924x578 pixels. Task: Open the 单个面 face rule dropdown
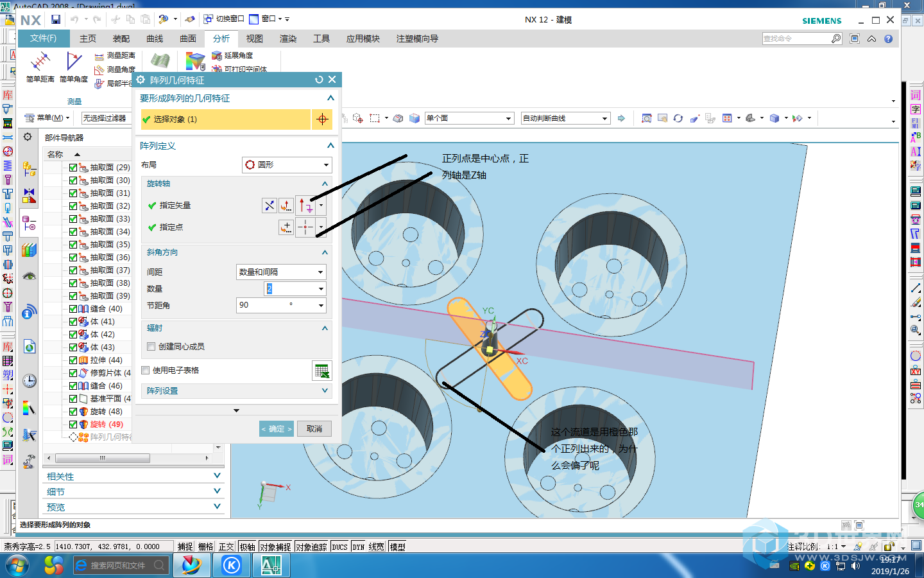(x=469, y=118)
